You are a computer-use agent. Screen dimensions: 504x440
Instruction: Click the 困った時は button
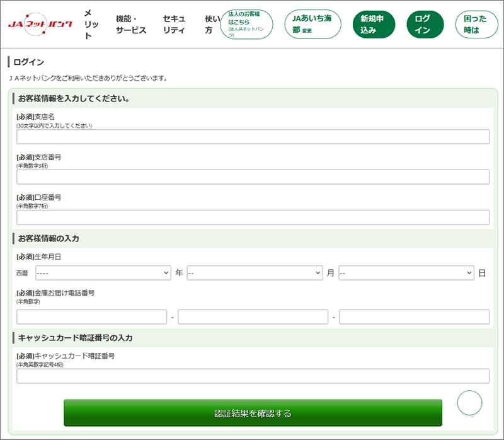click(477, 25)
